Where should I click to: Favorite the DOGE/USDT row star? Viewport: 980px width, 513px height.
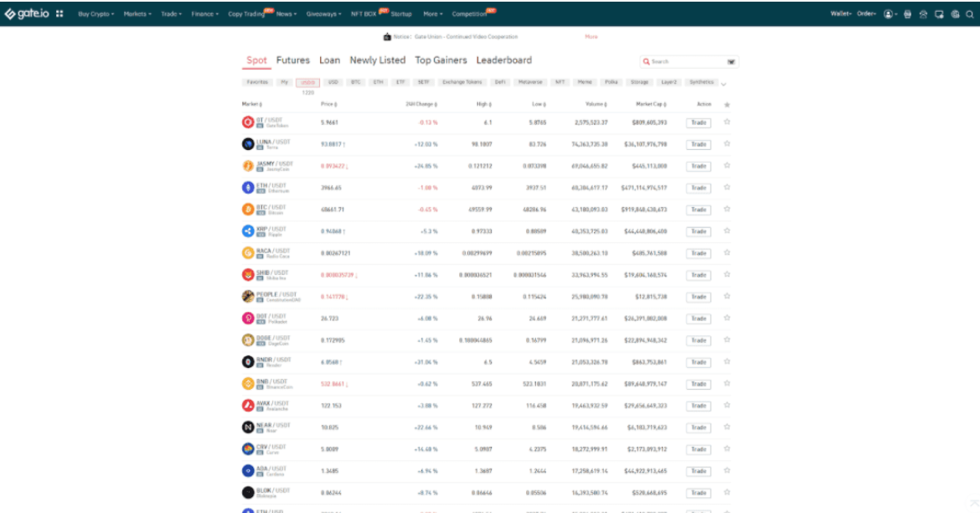click(727, 339)
